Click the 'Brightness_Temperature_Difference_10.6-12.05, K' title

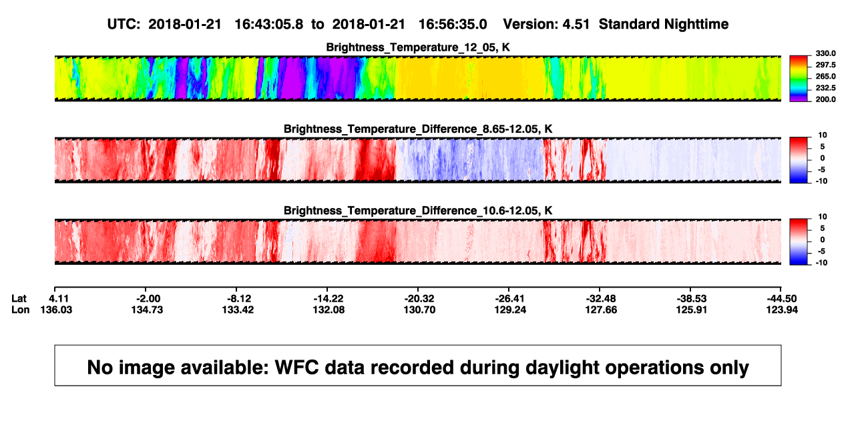[x=418, y=210]
